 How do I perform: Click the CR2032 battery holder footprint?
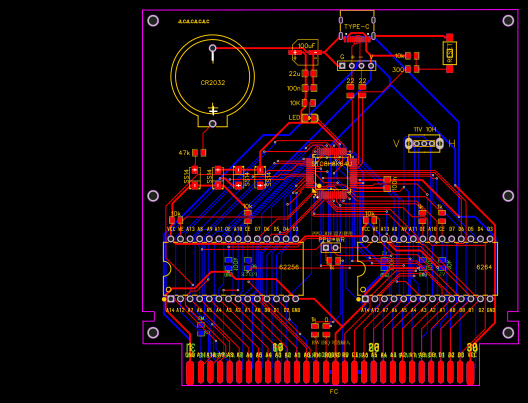(x=212, y=81)
